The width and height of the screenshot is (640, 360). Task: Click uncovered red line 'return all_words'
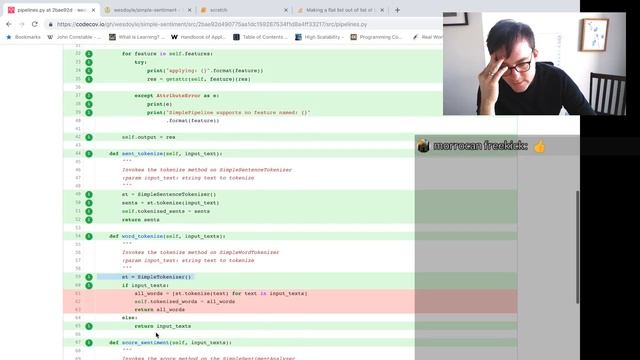tap(160, 310)
